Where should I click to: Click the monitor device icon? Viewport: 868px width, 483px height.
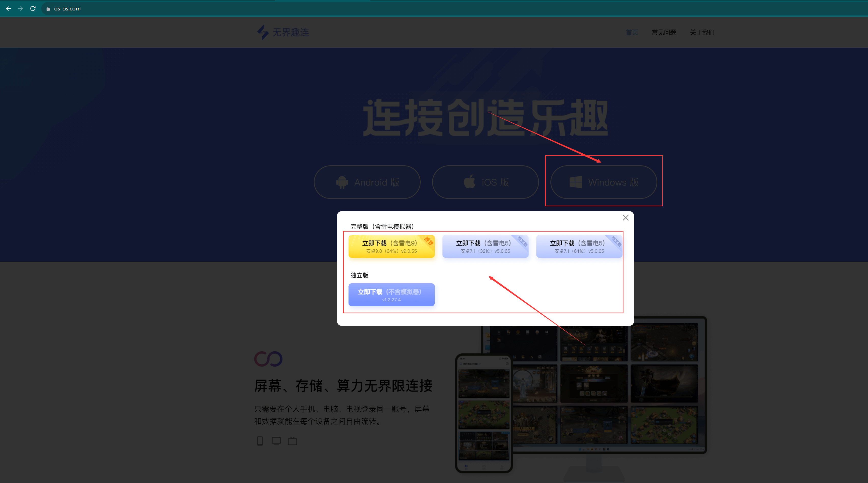[276, 441]
